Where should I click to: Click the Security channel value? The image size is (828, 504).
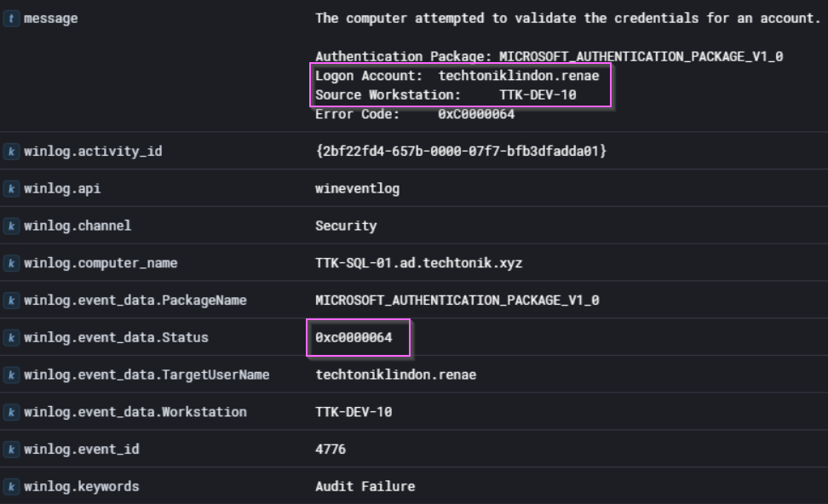tap(345, 226)
